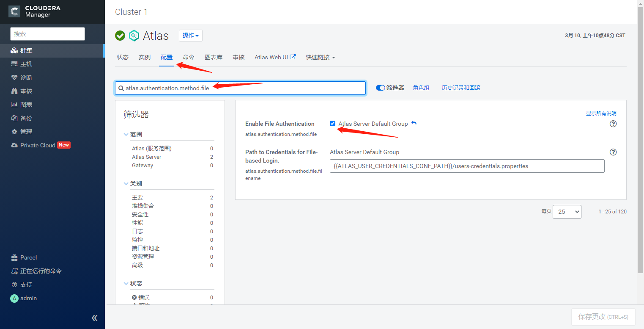Uncheck Atlas Server Default Group checkbox
The image size is (644, 329).
[x=333, y=124]
